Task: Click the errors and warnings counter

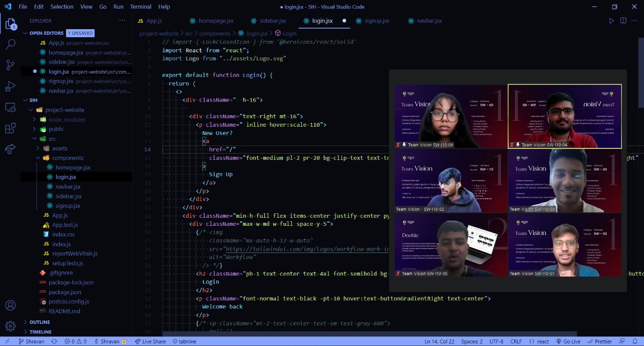Action: click(x=76, y=341)
